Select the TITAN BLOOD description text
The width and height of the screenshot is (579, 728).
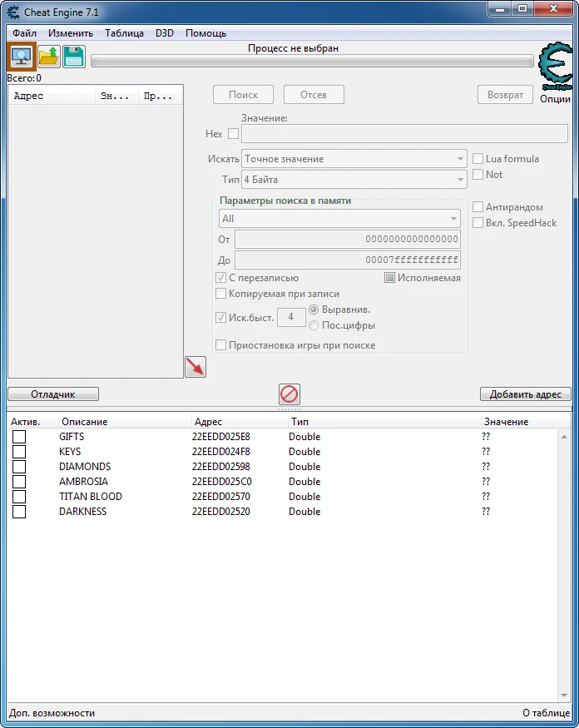(91, 497)
